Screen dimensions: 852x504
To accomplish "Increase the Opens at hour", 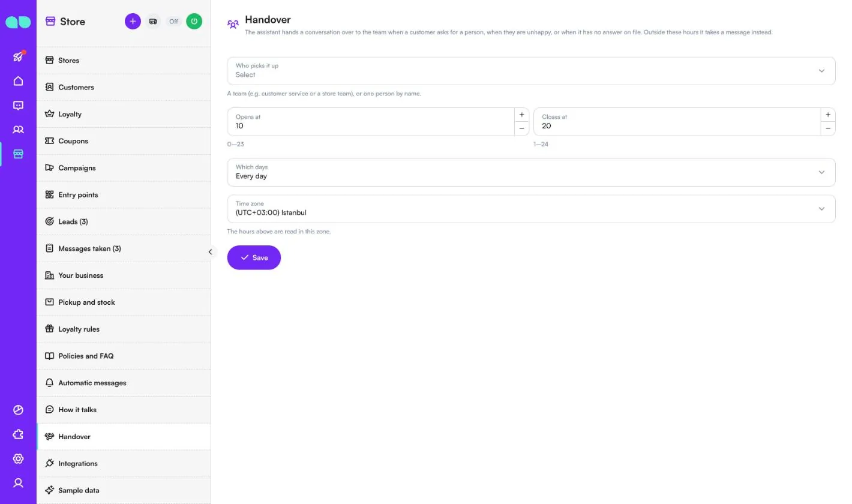I will click(521, 115).
